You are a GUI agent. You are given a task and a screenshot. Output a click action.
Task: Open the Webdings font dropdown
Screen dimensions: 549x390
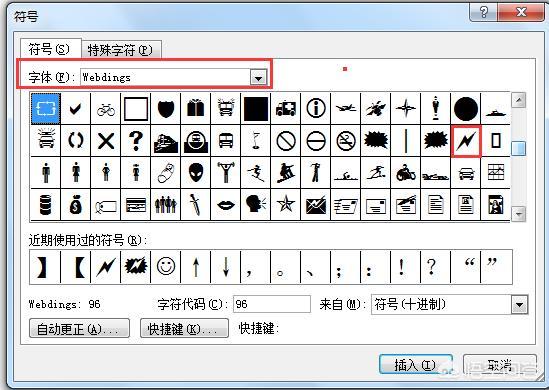[x=258, y=77]
